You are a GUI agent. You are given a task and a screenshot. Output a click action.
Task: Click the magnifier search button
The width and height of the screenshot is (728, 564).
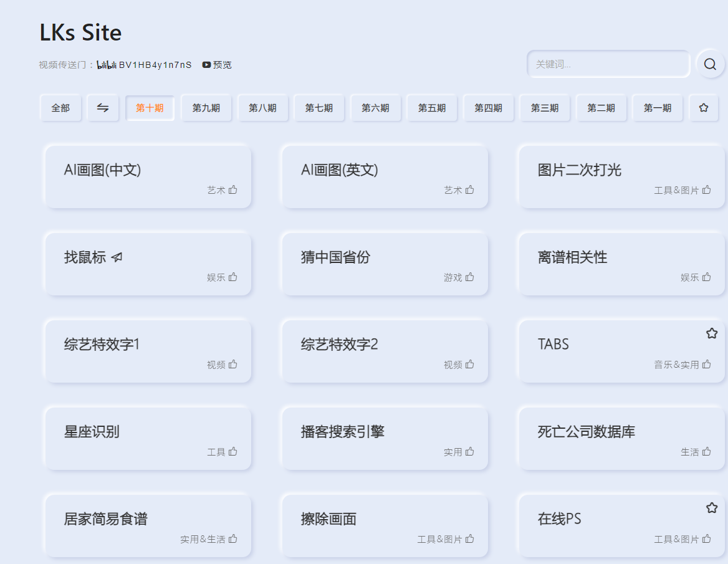coord(710,64)
